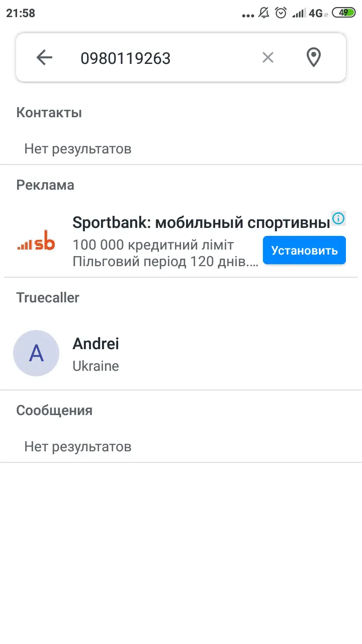Image resolution: width=362 pixels, height=644 pixels.
Task: Open the ad info icon
Action: point(339,218)
